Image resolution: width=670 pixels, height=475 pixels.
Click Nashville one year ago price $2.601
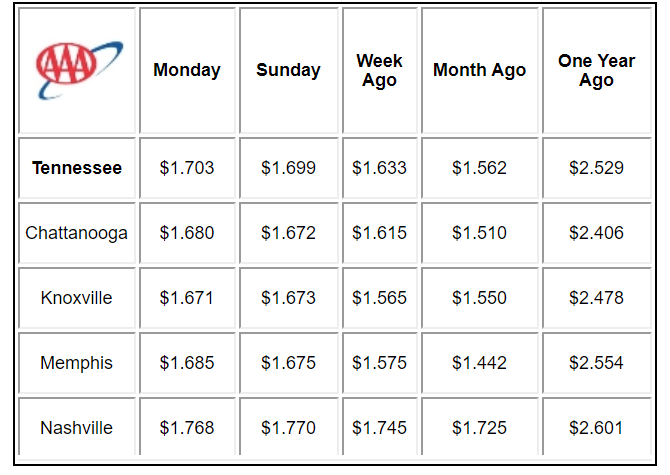pos(597,428)
